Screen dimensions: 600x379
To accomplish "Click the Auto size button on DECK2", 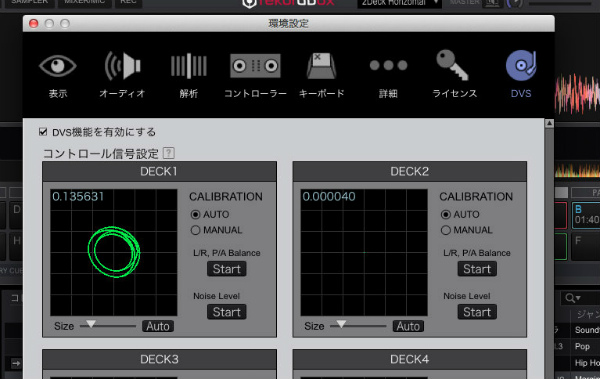I will [408, 326].
